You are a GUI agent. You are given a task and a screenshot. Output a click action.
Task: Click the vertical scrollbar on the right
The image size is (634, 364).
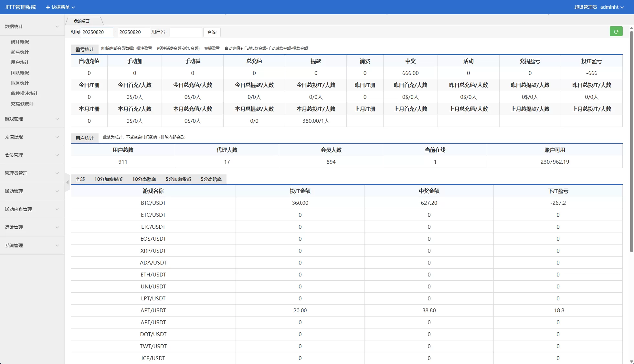click(631, 129)
